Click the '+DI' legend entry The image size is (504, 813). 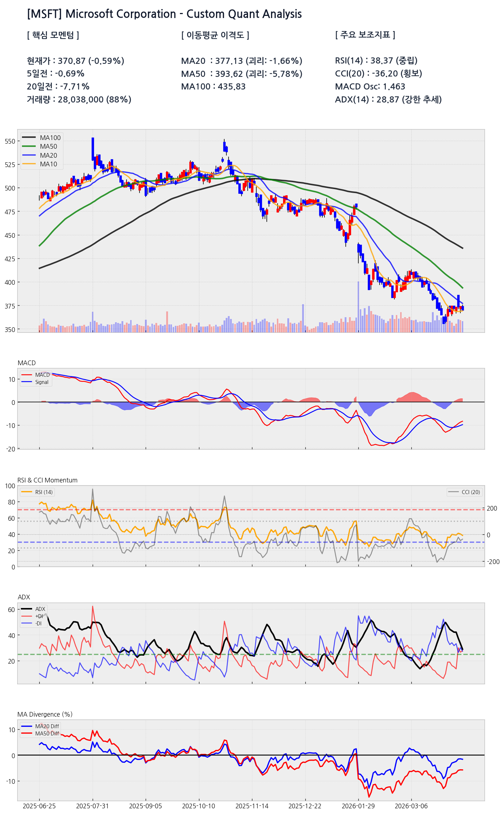coord(32,616)
